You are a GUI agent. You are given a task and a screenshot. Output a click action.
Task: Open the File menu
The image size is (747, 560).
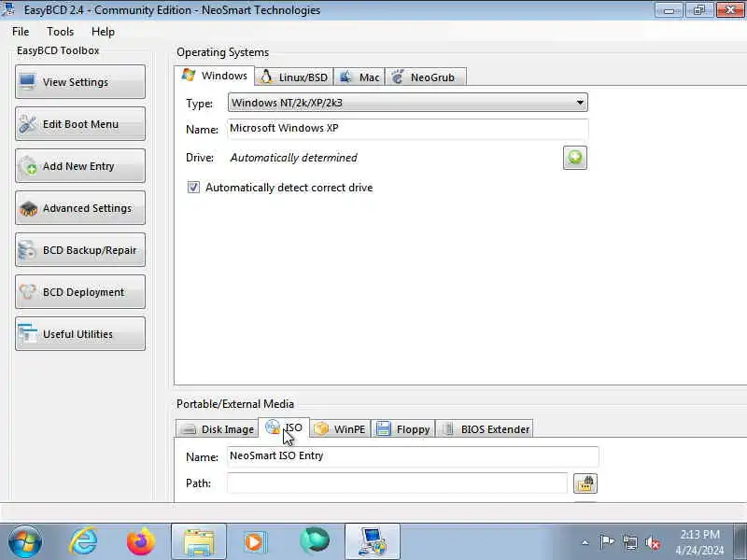pos(21,32)
